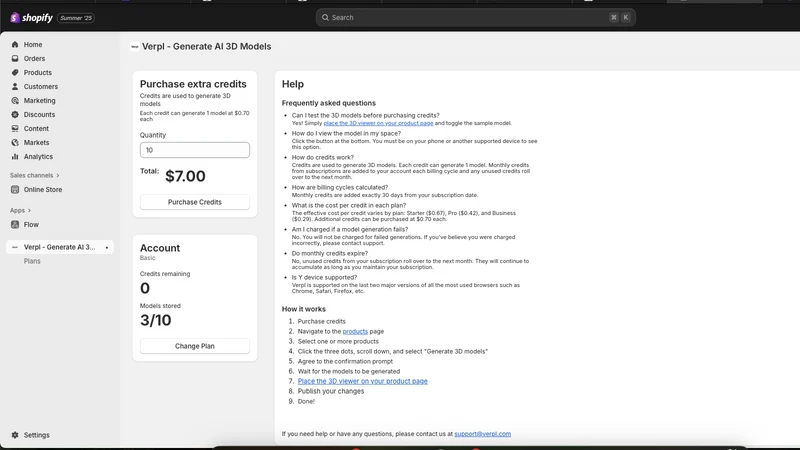This screenshot has height=450, width=800.
Task: Click 'Purchase extra credits' heading
Action: click(x=193, y=84)
